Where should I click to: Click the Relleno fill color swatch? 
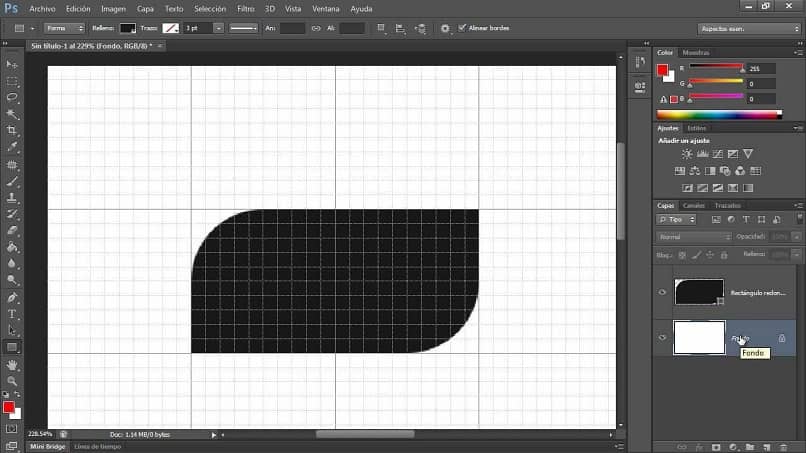[x=127, y=28]
